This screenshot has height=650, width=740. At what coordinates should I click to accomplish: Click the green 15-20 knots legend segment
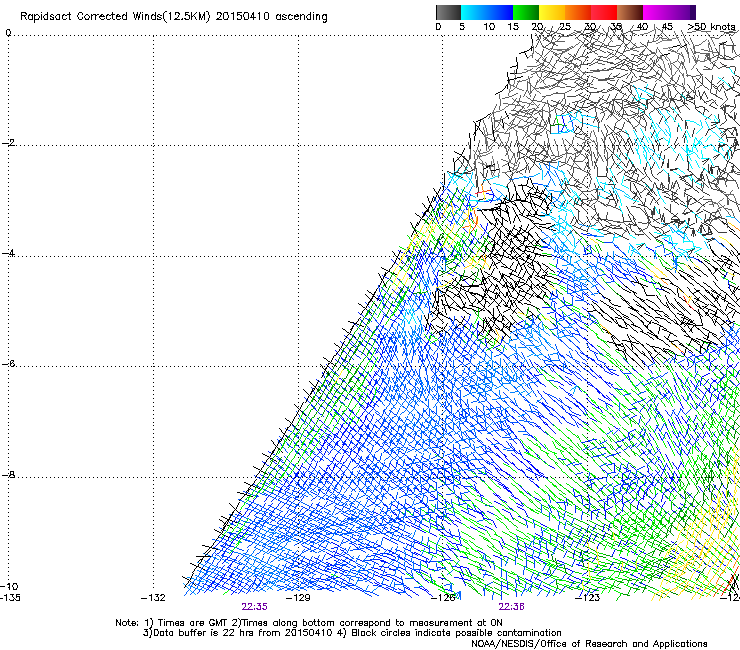click(526, 12)
